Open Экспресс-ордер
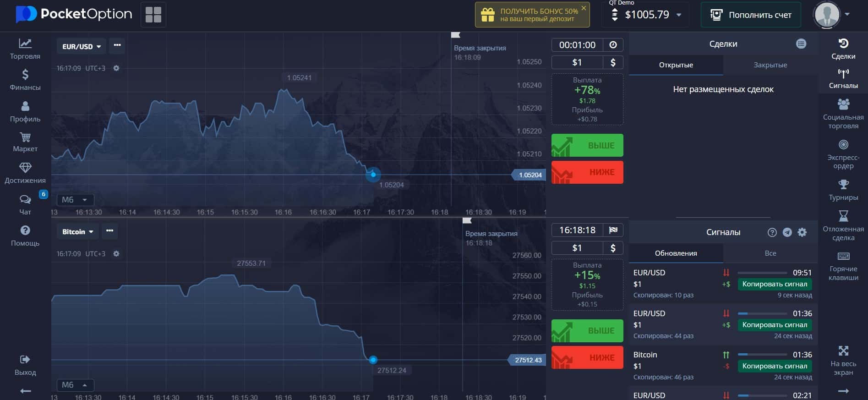Image resolution: width=868 pixels, height=400 pixels. pyautogui.click(x=843, y=154)
